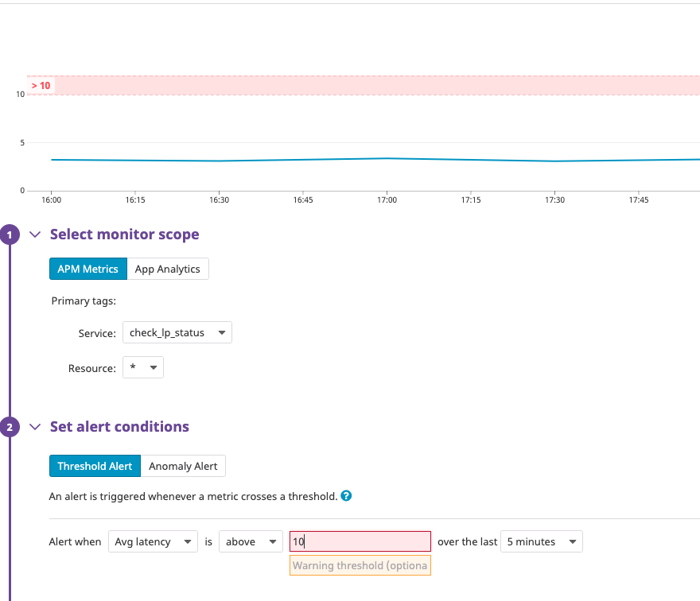700x601 pixels.
Task: Click the alert threshold input showing 10
Action: (360, 541)
